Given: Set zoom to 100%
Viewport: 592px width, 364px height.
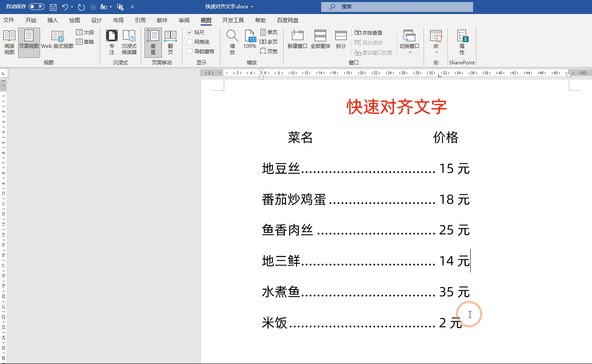Looking at the screenshot, I should tap(250, 40).
